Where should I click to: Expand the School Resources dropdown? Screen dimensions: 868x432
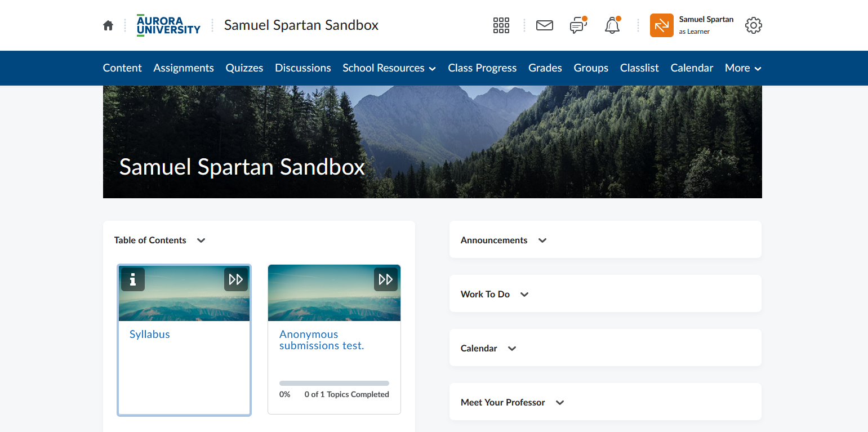point(389,68)
